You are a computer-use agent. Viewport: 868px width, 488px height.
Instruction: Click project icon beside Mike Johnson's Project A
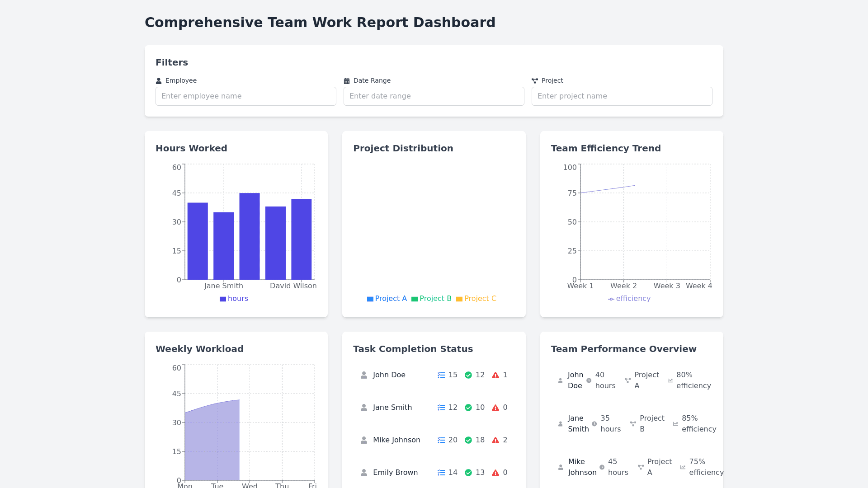[x=641, y=467]
